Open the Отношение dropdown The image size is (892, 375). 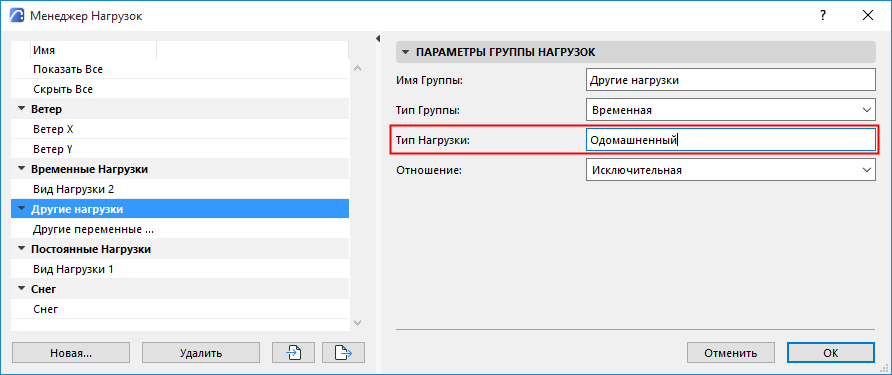tap(730, 170)
